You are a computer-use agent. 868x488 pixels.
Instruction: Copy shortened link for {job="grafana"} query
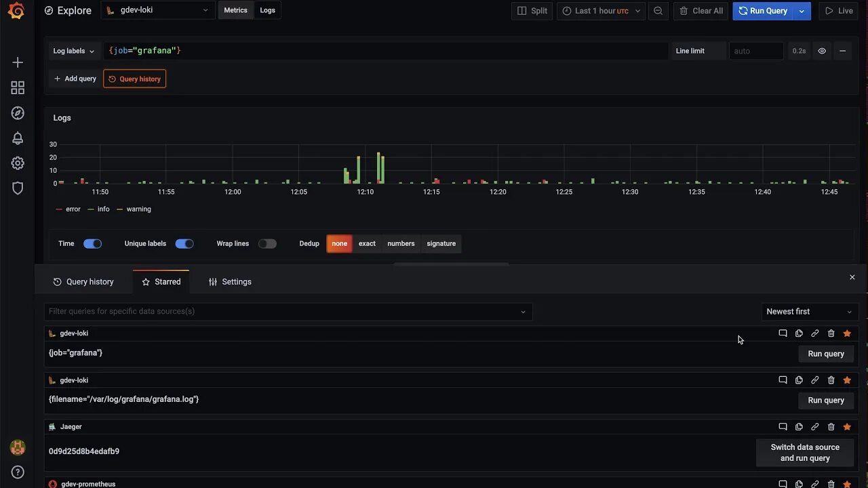tap(815, 333)
